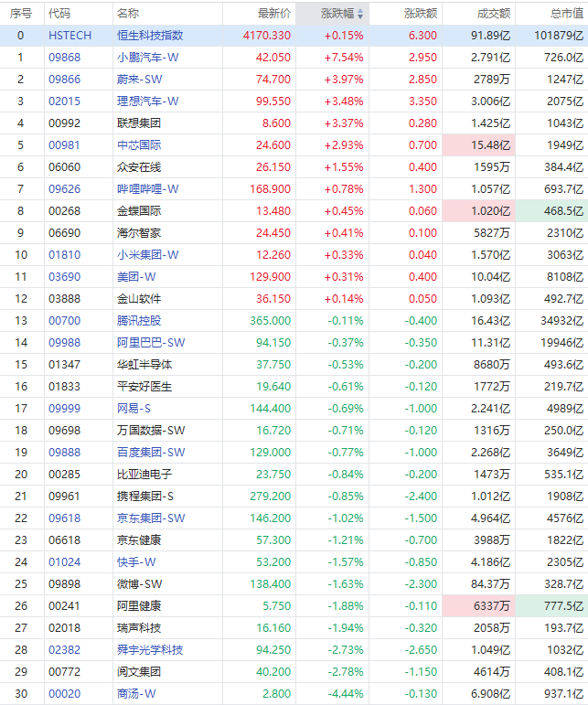Open 小鹏汽车-W stock
Screen dimensions: 588x705
(x=147, y=58)
